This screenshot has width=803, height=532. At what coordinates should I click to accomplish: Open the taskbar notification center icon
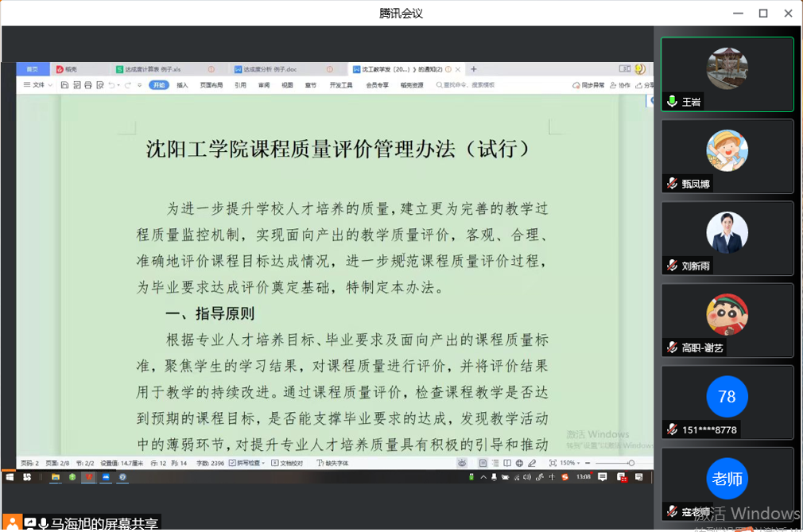[x=603, y=476]
